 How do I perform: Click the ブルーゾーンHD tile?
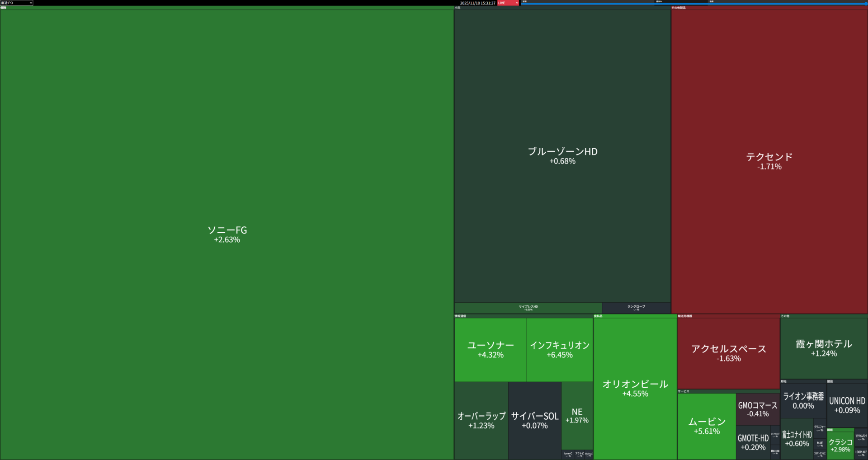tap(562, 156)
